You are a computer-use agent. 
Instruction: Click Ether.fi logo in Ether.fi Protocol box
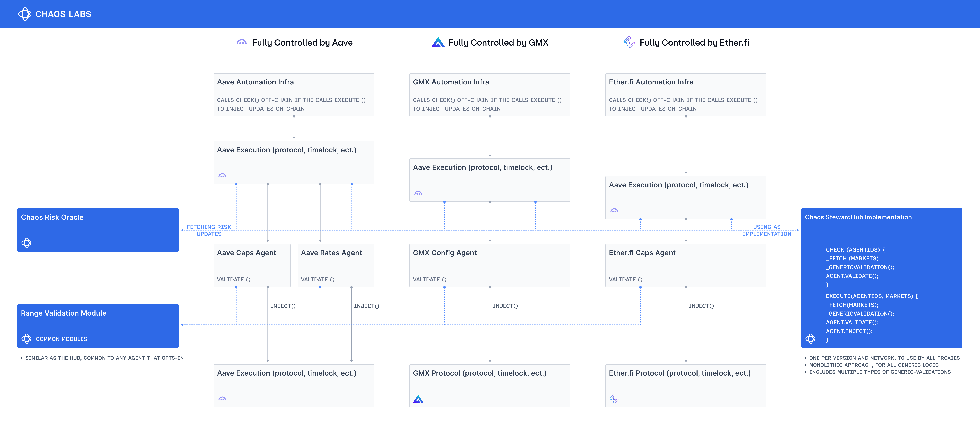614,399
